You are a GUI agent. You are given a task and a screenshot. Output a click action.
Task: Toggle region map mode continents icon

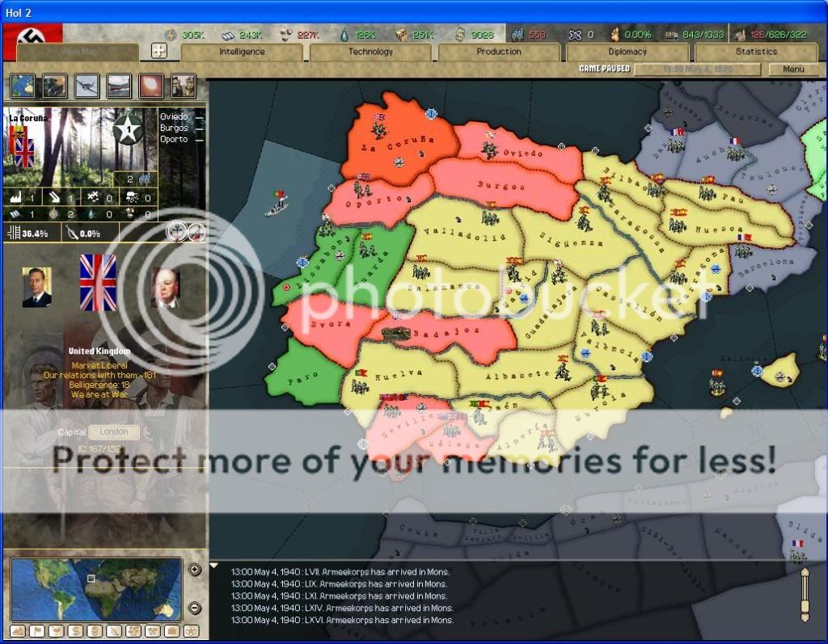click(133, 631)
